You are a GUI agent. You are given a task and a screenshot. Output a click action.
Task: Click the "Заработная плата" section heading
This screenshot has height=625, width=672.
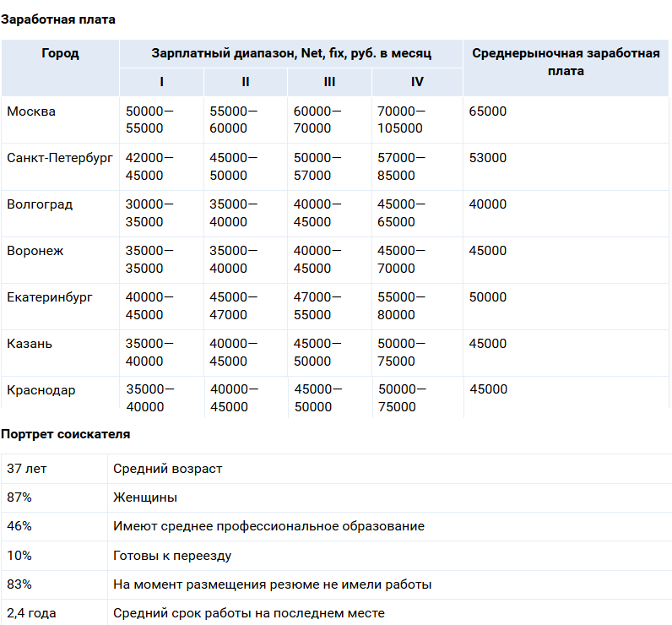58,19
